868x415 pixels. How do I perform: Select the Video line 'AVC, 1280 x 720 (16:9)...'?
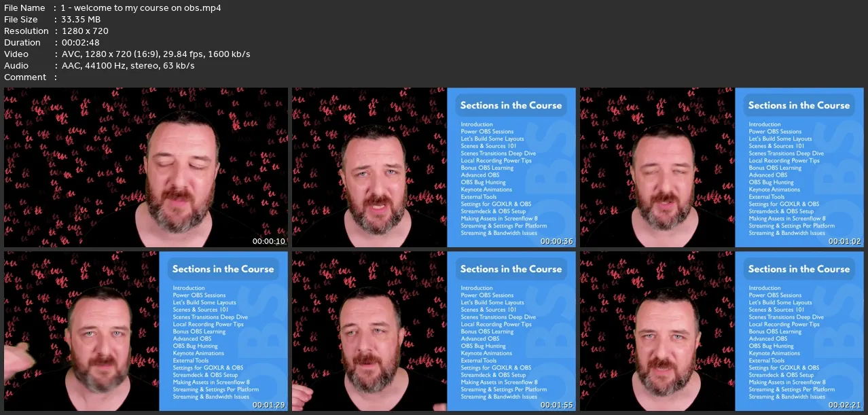[x=156, y=54]
